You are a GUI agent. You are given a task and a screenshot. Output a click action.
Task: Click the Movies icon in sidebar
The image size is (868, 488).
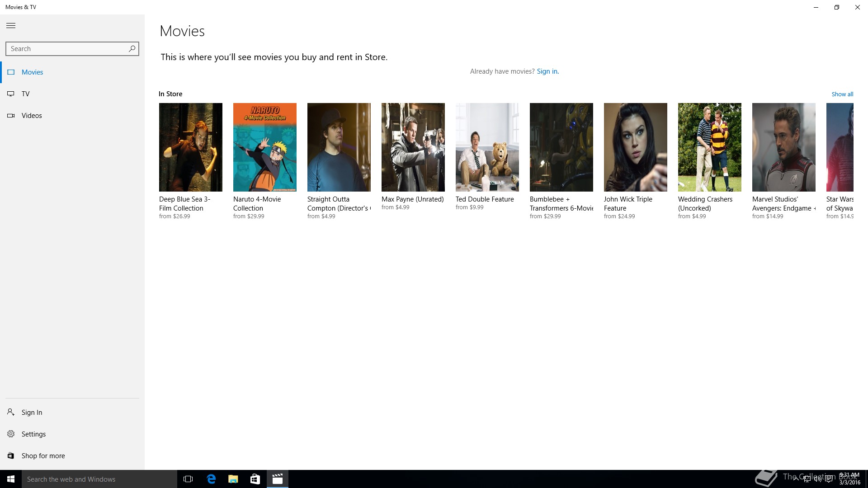pyautogui.click(x=11, y=72)
